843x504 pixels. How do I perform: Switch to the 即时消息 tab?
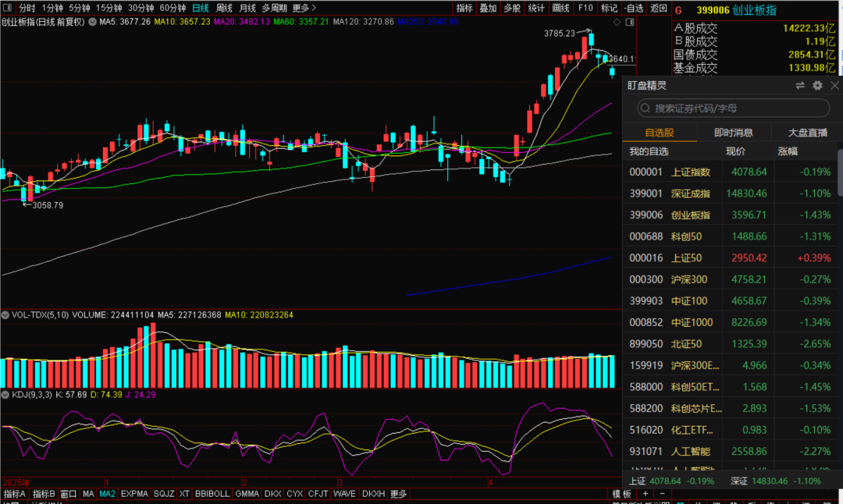pyautogui.click(x=732, y=133)
